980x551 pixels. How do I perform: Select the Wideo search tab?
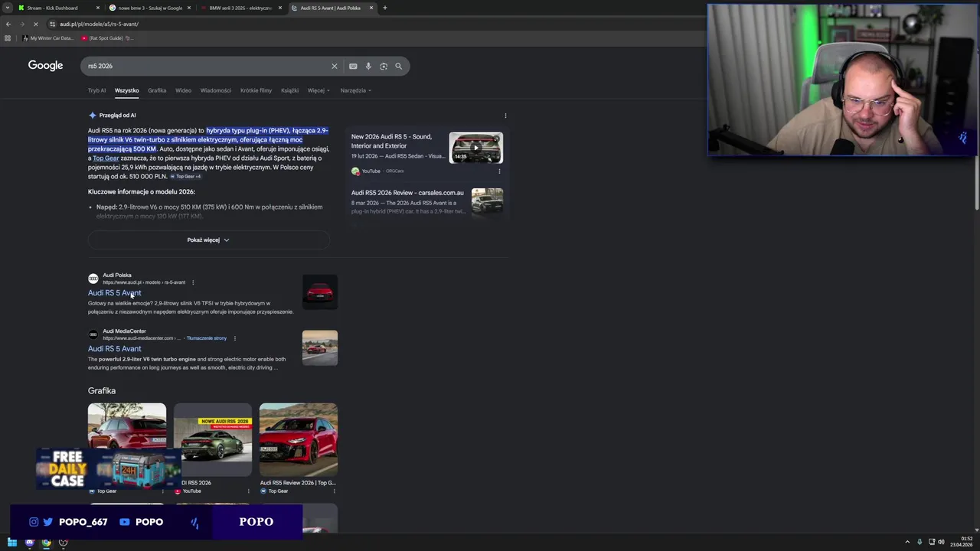183,90
